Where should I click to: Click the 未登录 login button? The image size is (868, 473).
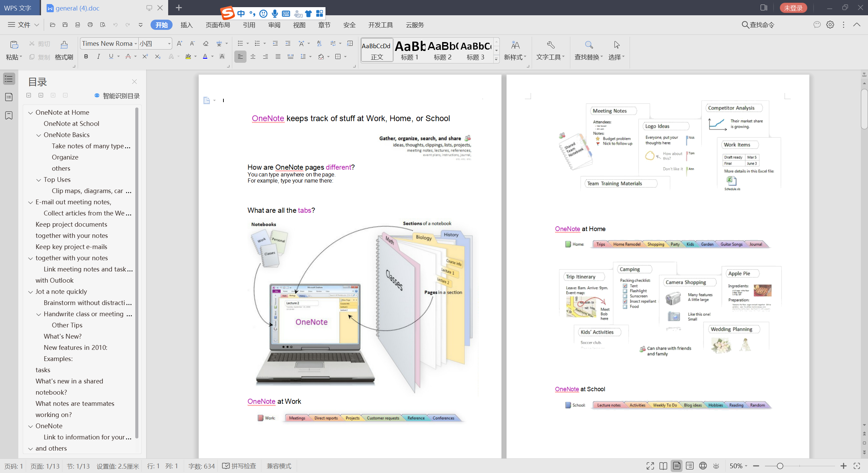click(x=793, y=8)
